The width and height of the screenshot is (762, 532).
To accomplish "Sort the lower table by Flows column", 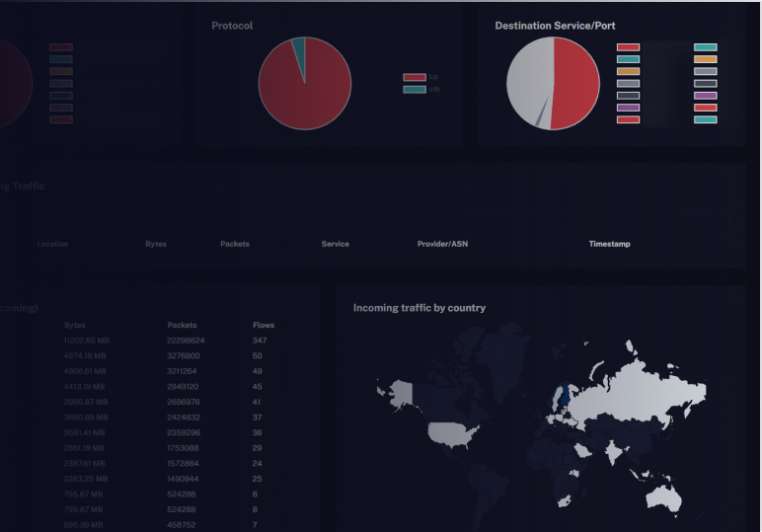I will [263, 325].
